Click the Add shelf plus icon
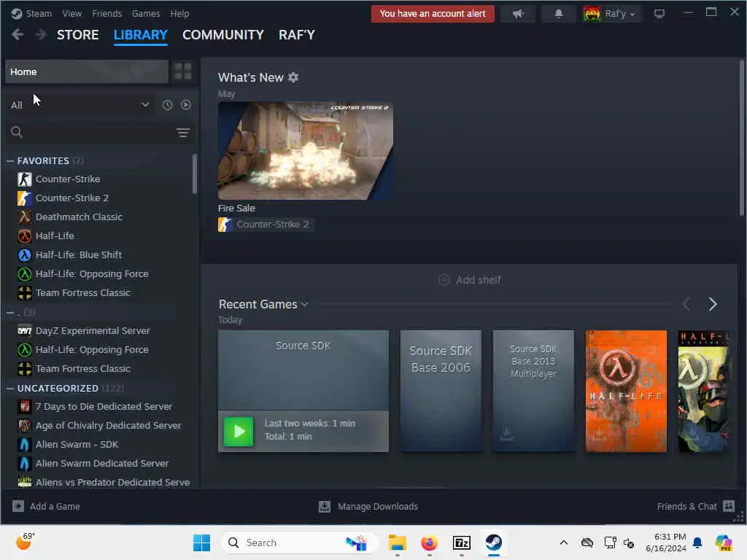747x560 pixels. pos(444,280)
